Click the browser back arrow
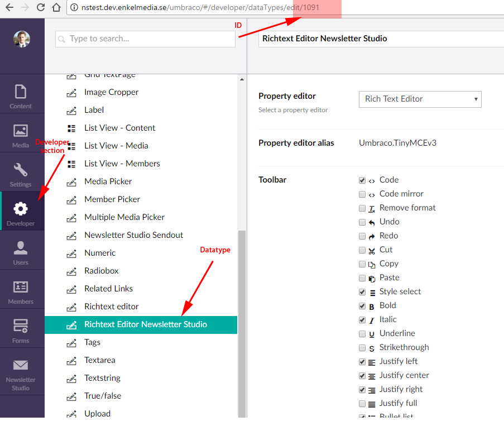 (9, 7)
